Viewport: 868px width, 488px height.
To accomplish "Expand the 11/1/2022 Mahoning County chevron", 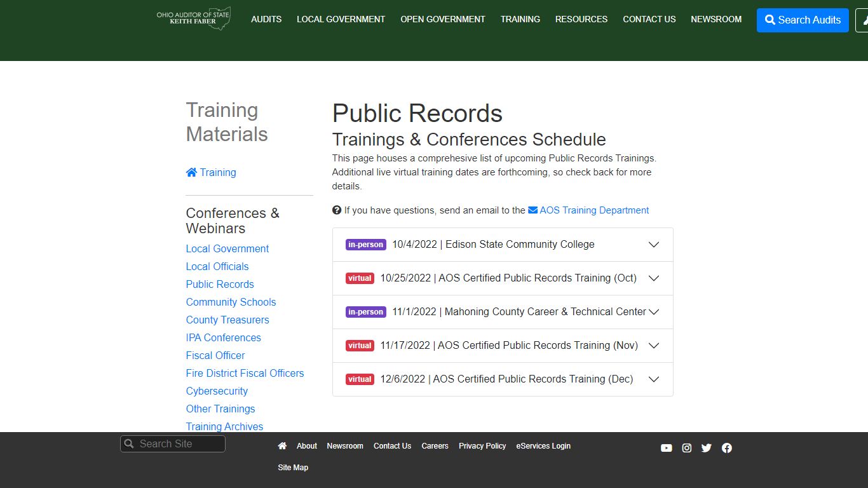I will point(654,312).
